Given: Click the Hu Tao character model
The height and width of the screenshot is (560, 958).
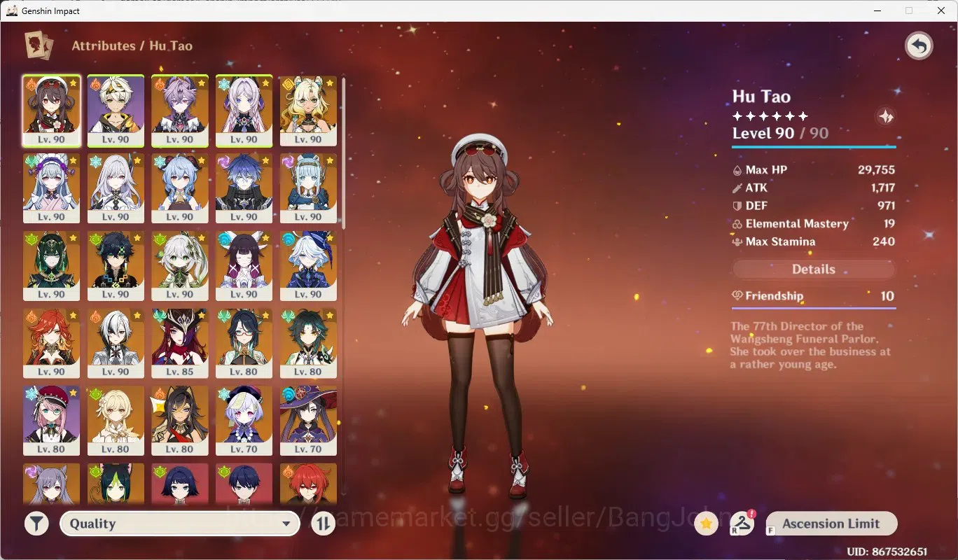Looking at the screenshot, I should [x=478, y=315].
